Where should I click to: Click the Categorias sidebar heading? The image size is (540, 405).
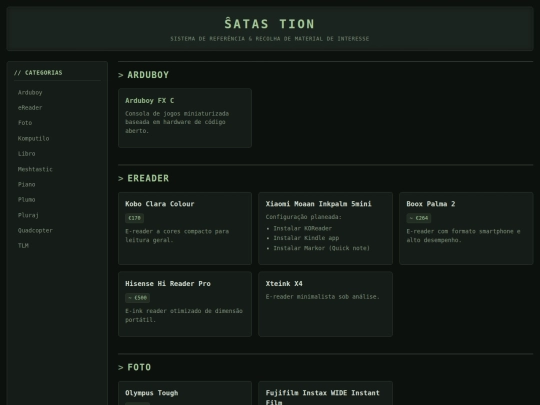38,73
